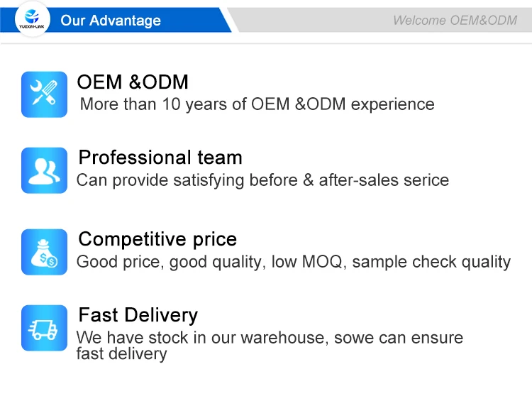Screen dimensions: 532x396
Task: Click the YUEXIN-LINK globe logo
Action: coord(32,19)
